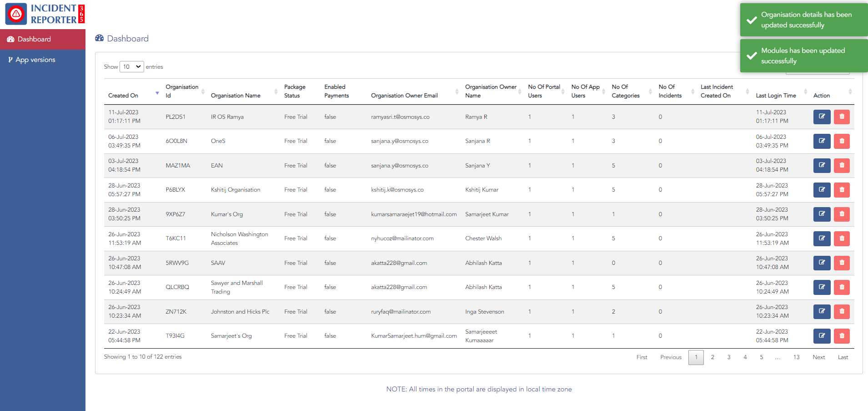
Task: Edit the Samarjeet's Org entry
Action: click(822, 336)
